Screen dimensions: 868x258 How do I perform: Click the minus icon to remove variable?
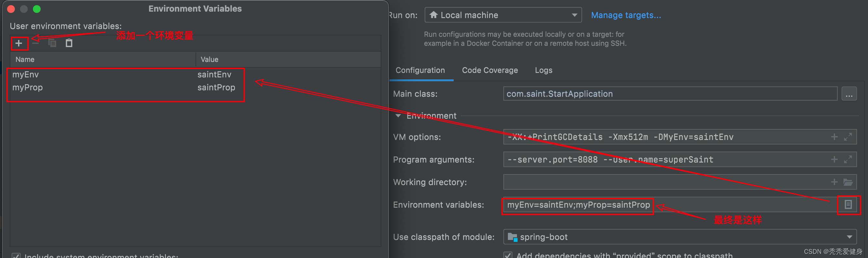(36, 43)
